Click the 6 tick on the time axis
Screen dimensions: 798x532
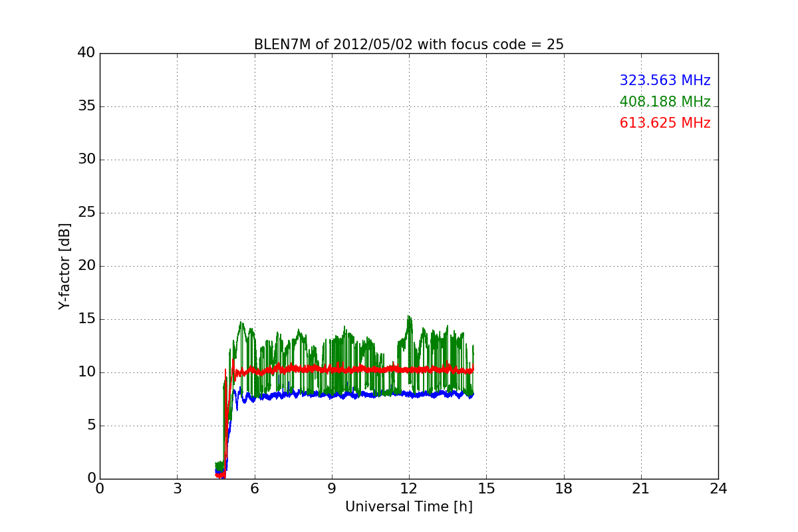click(x=254, y=489)
